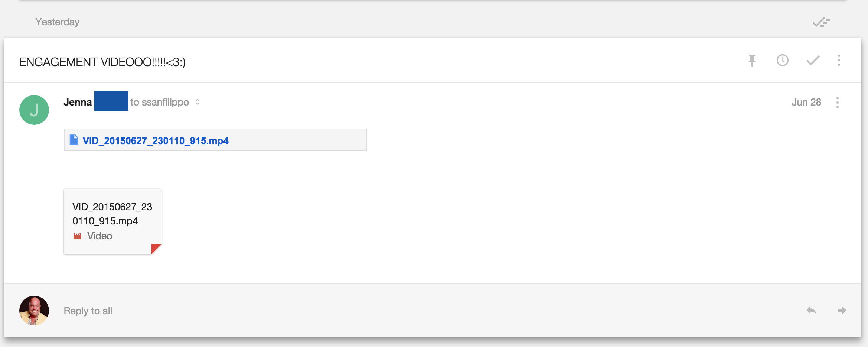This screenshot has width=868, height=347.
Task: Click the blue file icon beside the mp4 link
Action: [x=74, y=140]
